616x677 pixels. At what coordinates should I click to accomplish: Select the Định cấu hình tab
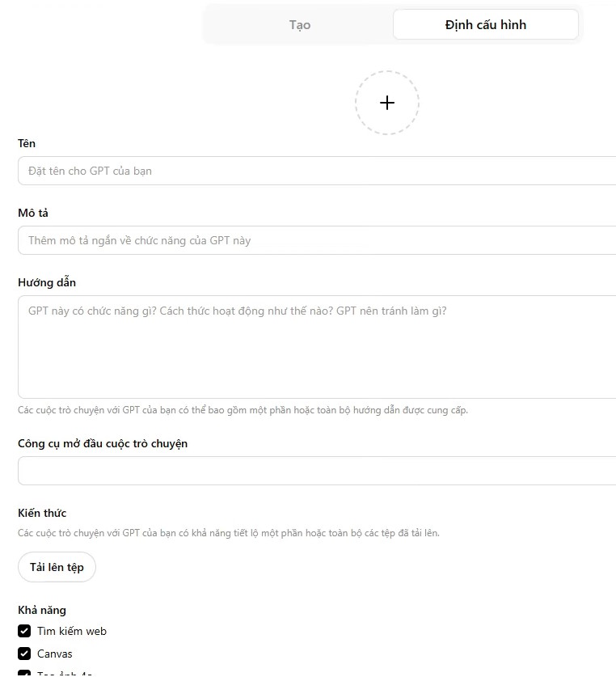coord(485,24)
